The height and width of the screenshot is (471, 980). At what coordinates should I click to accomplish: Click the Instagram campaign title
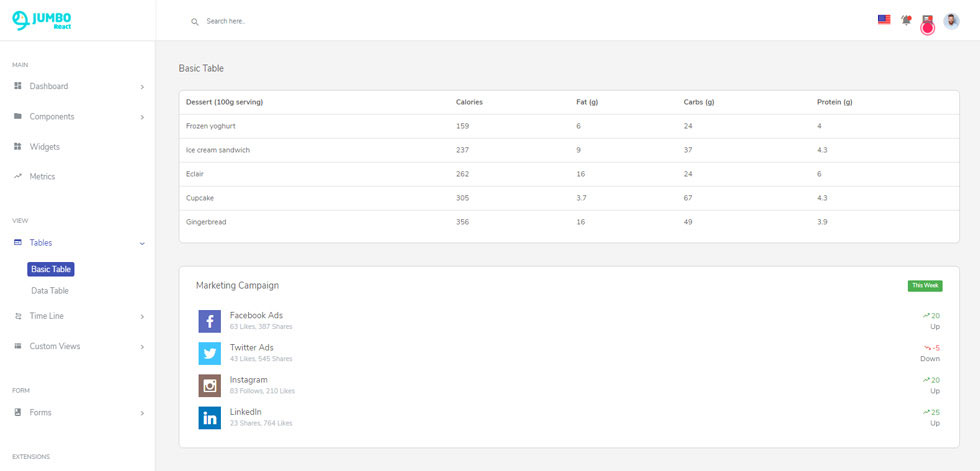[248, 380]
